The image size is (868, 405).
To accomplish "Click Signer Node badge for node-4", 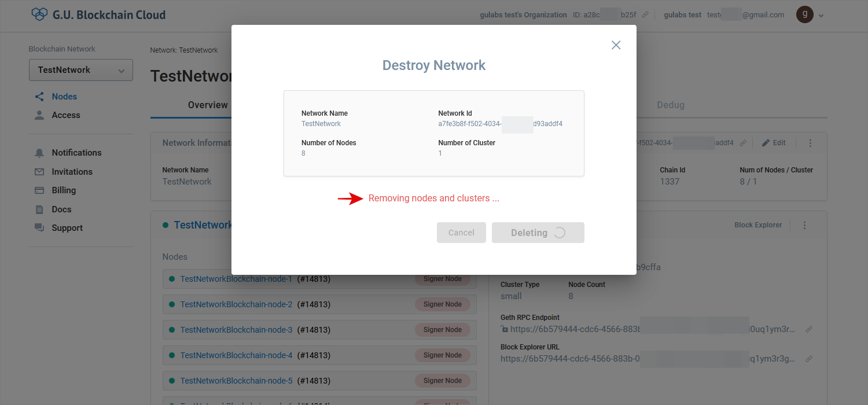I will [x=443, y=355].
